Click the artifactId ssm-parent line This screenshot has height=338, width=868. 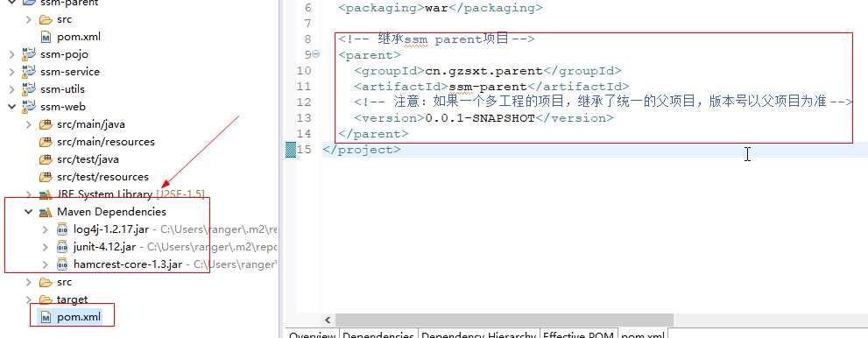click(x=491, y=87)
